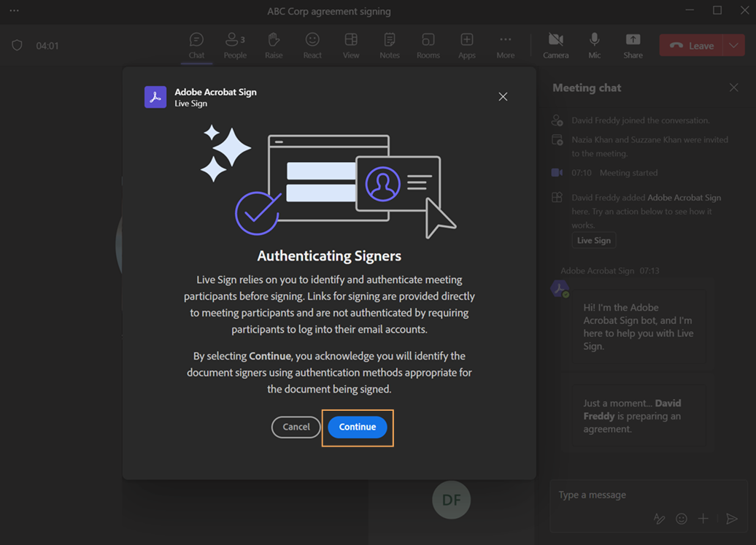Expand the Leave button dropdown arrow
The height and width of the screenshot is (545, 756).
pyautogui.click(x=735, y=45)
